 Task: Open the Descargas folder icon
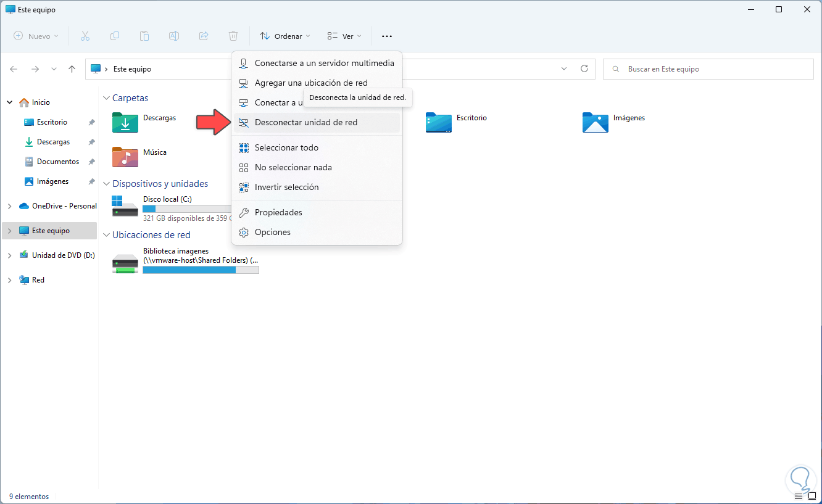tap(125, 122)
